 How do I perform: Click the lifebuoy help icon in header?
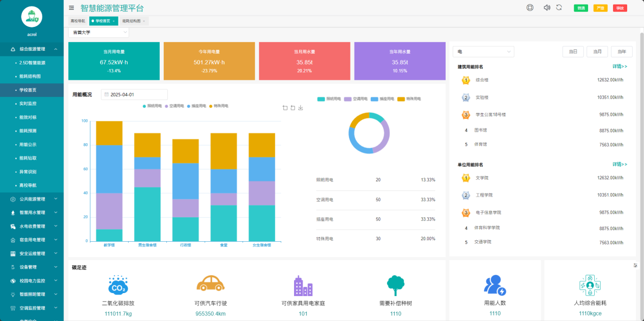[x=530, y=8]
